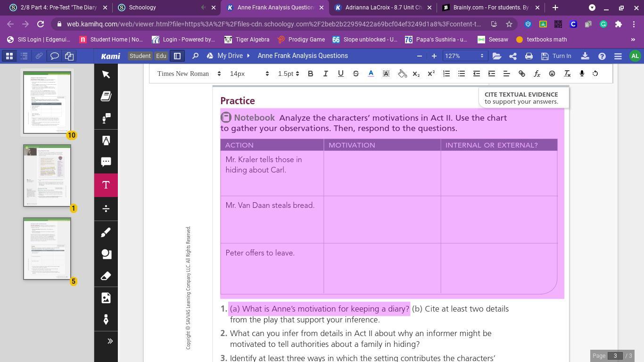Start speech-to-text microphone
Image resolution: width=644 pixels, height=362 pixels.
click(x=582, y=74)
